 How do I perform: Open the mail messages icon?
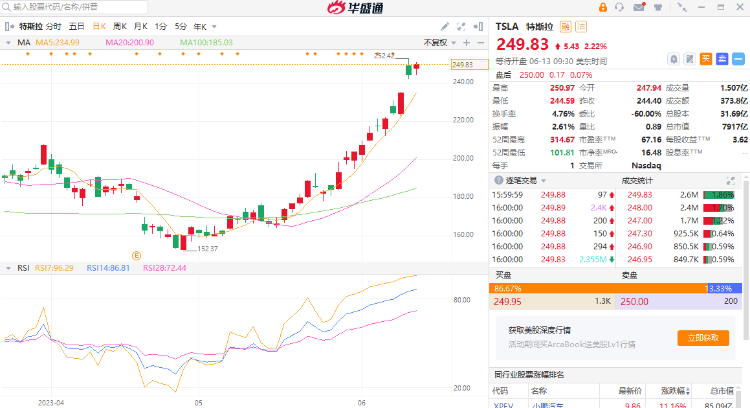tap(639, 7)
